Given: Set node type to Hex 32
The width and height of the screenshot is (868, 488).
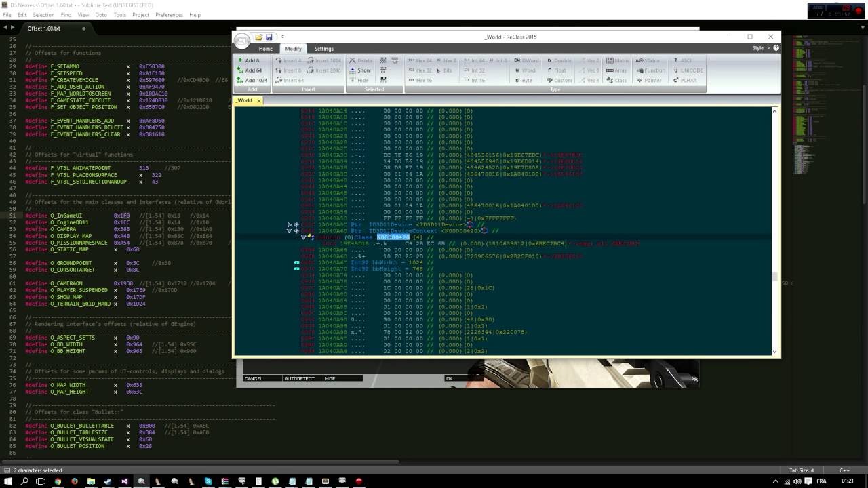Looking at the screenshot, I should coord(420,70).
